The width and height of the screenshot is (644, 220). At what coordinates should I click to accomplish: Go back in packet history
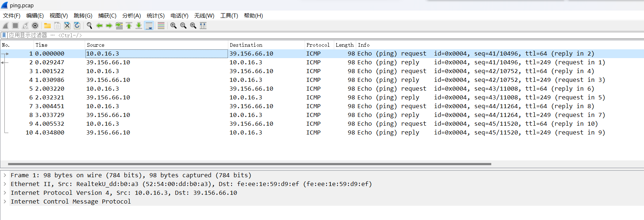tap(99, 26)
